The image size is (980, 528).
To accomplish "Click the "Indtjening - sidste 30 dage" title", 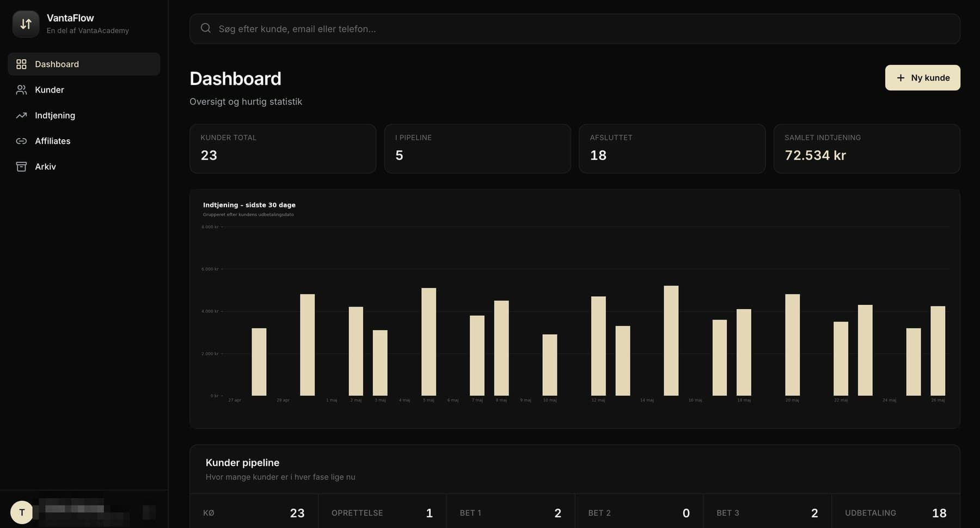I will click(249, 205).
